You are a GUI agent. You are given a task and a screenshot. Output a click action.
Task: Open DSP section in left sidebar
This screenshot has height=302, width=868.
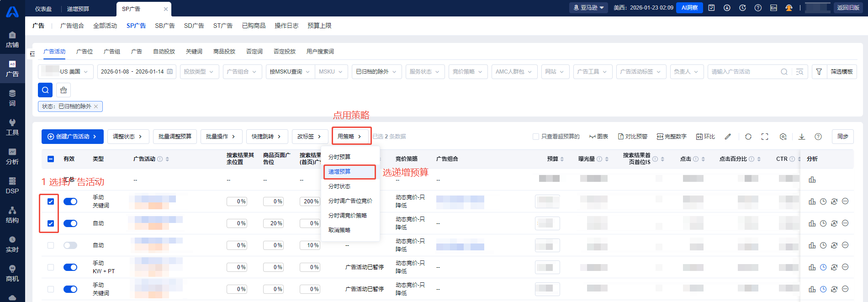[x=12, y=185]
